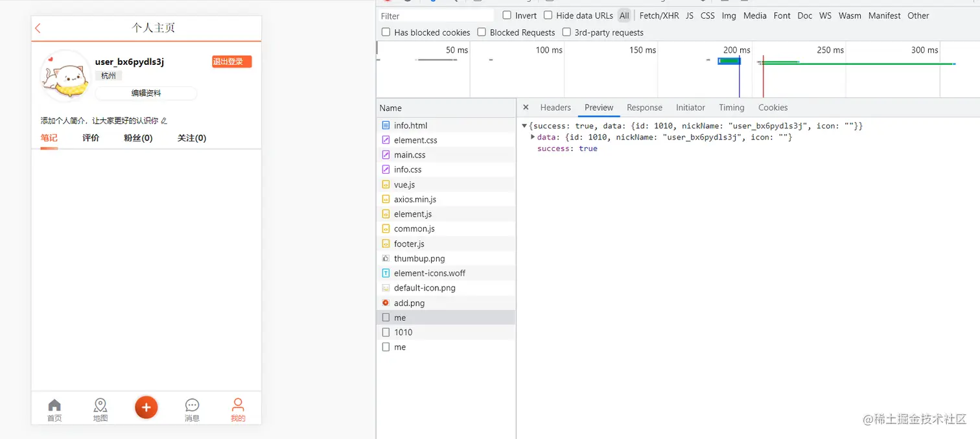Enable 3rd-party requests checkbox
Image resolution: width=980 pixels, height=439 pixels.
[566, 32]
